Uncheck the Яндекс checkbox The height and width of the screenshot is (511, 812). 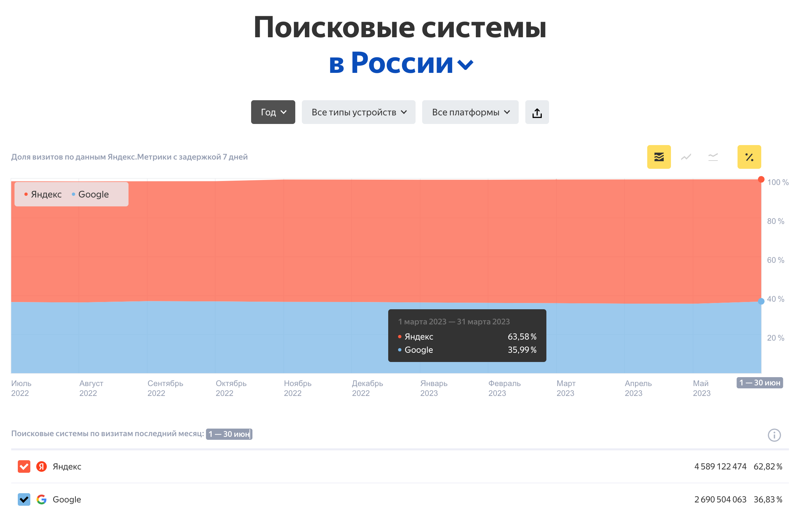(x=24, y=466)
